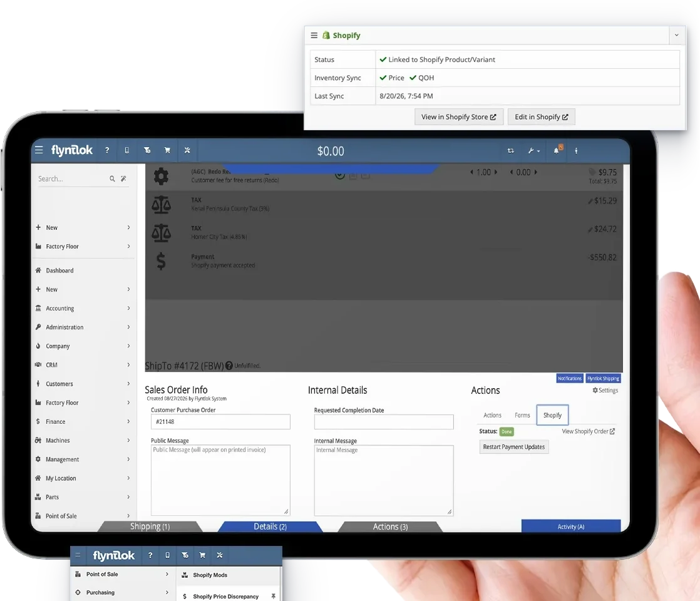Click the Management gear icon in sidebar

point(38,459)
